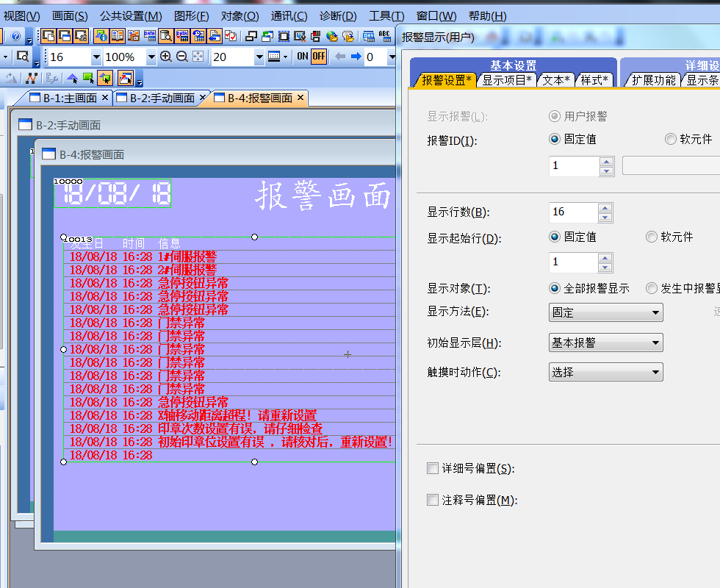Screen dimensions: 720x588
Task: Click the 报警ID value input field
Action: (573, 166)
